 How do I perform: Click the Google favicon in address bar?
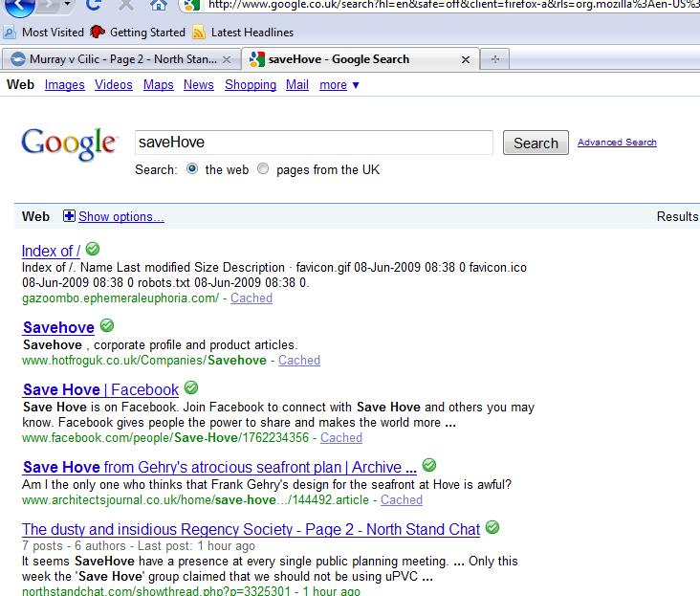point(192,5)
